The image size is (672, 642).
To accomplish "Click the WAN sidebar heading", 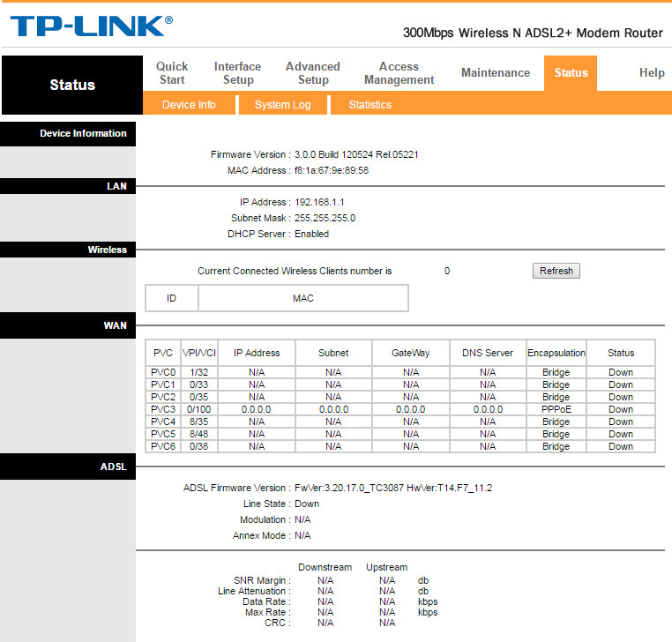I will (x=115, y=325).
